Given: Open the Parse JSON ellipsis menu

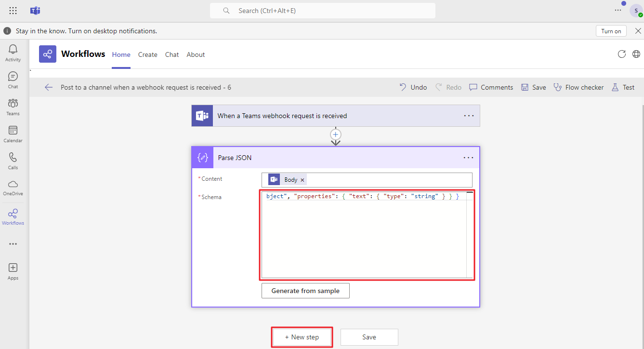Looking at the screenshot, I should click(469, 158).
